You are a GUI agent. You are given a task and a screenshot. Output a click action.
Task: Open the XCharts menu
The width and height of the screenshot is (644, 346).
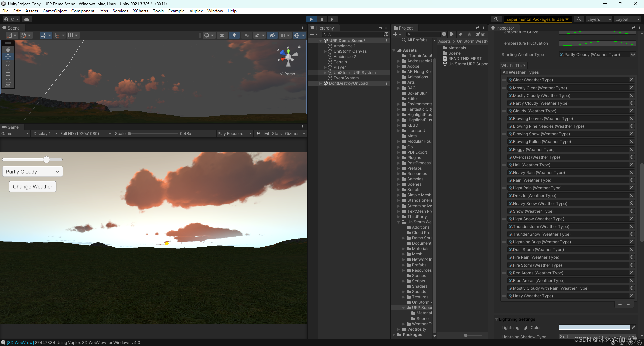click(141, 11)
